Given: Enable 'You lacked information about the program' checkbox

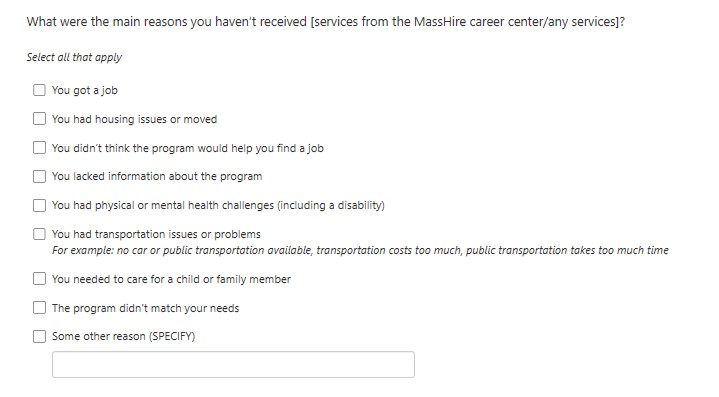Looking at the screenshot, I should pos(39,176).
